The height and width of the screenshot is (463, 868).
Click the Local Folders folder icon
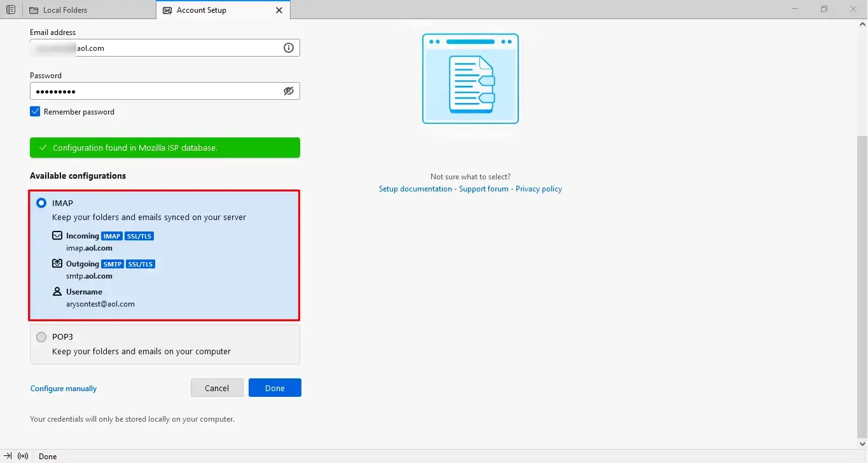click(x=34, y=10)
